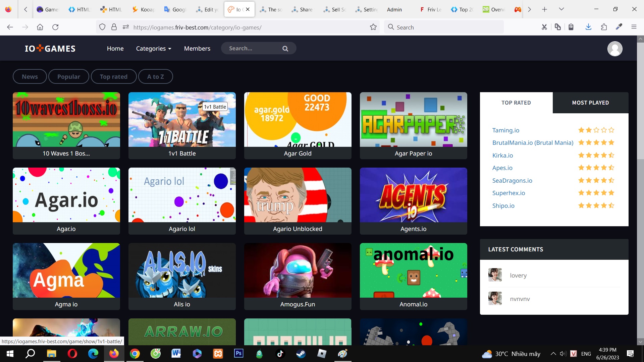
Task: Open the user profile avatar icon
Action: click(x=615, y=49)
